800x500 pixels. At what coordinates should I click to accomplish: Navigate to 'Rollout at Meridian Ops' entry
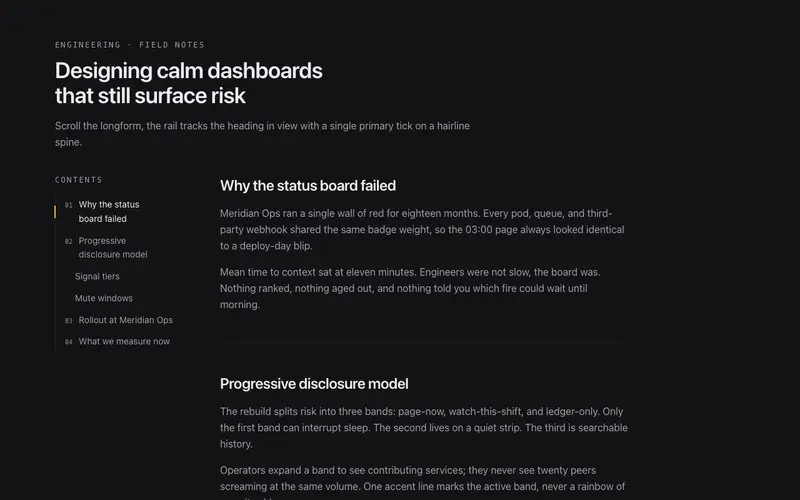pyautogui.click(x=126, y=320)
